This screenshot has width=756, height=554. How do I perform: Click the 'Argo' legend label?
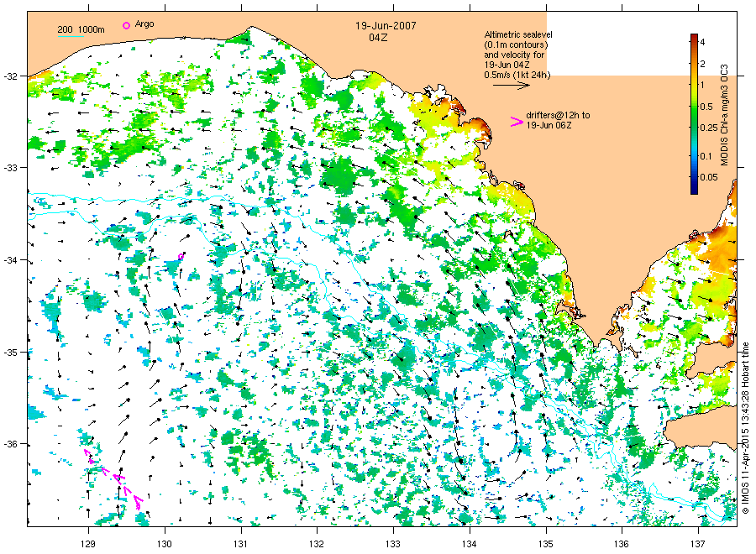click(144, 24)
